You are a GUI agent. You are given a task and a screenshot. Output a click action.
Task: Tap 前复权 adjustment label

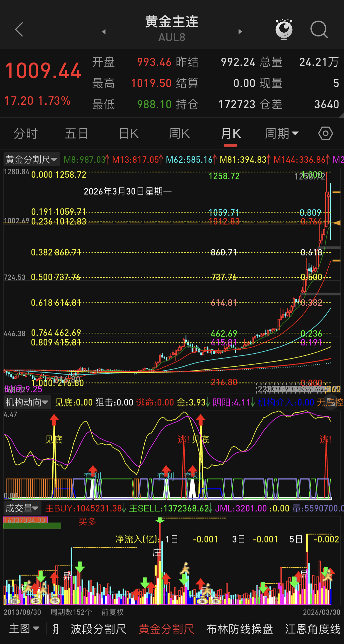[113, 612]
